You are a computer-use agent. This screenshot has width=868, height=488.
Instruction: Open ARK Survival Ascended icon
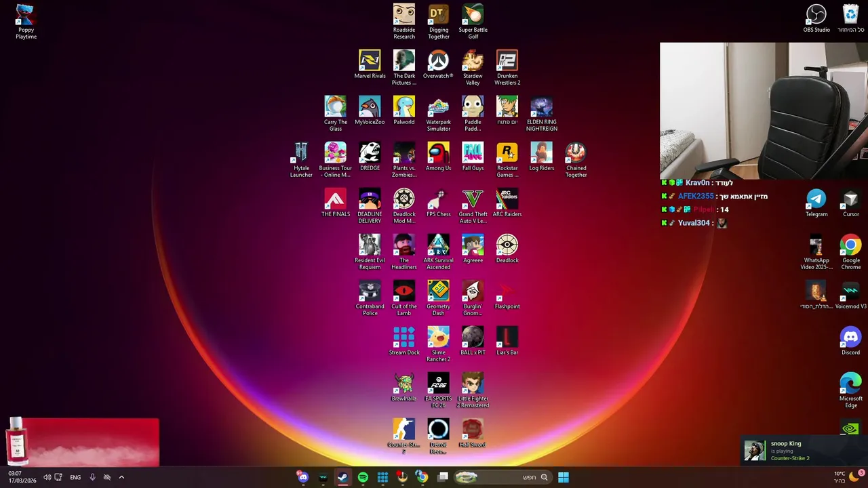439,252
